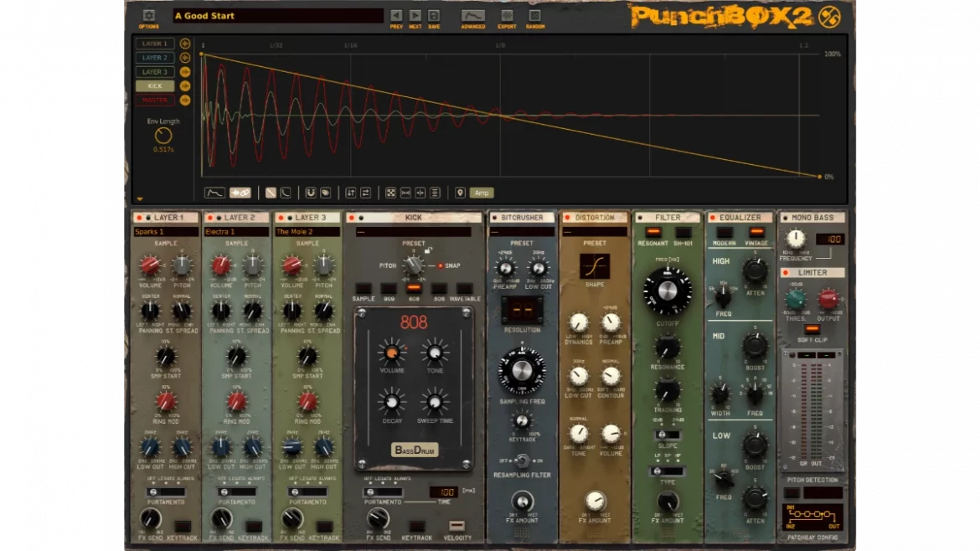Click the Layer 1 Portamento slider
This screenshot has height=551, width=980.
pyautogui.click(x=166, y=492)
